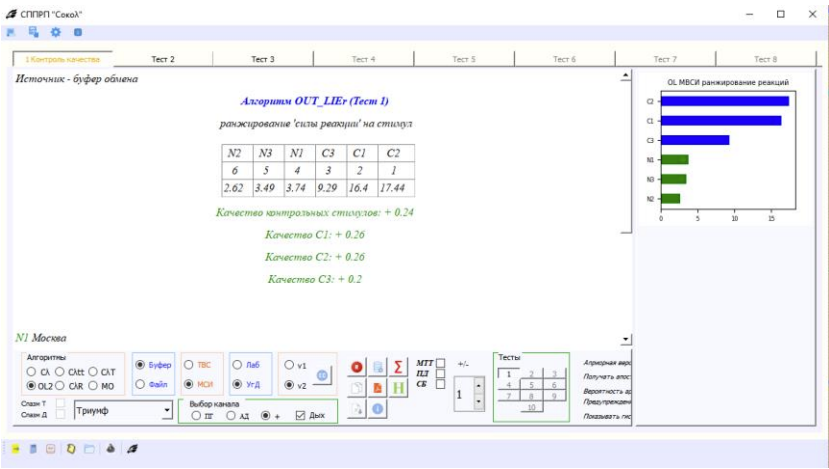Switch to the Тест 3 tab
The width and height of the screenshot is (829, 469).
tap(263, 60)
